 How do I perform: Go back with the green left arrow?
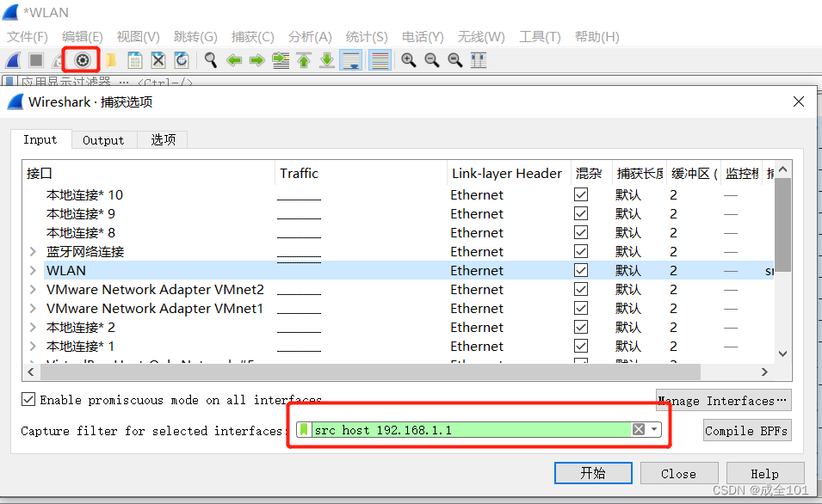[234, 60]
